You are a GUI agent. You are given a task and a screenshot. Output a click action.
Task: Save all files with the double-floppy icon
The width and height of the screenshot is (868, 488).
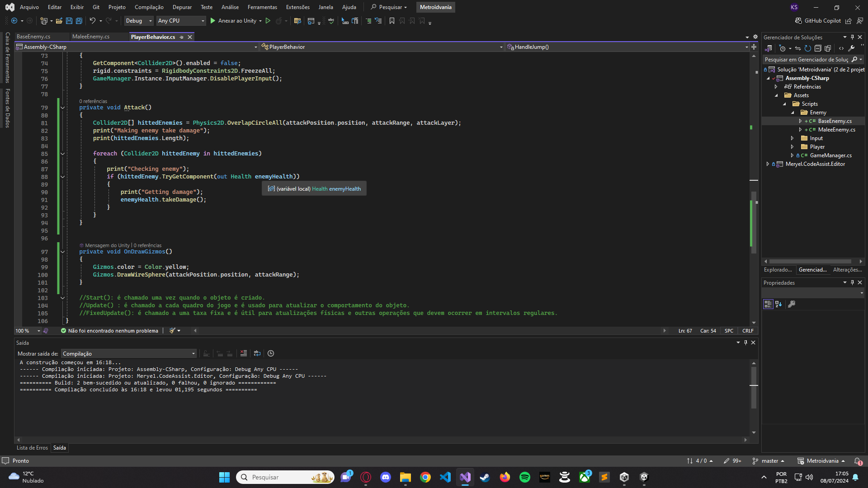pyautogui.click(x=79, y=21)
